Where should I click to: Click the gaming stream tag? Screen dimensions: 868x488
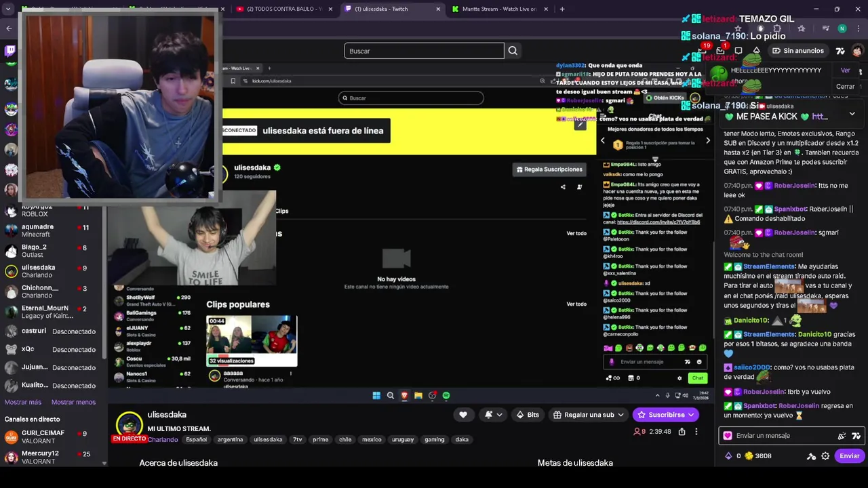tap(435, 440)
